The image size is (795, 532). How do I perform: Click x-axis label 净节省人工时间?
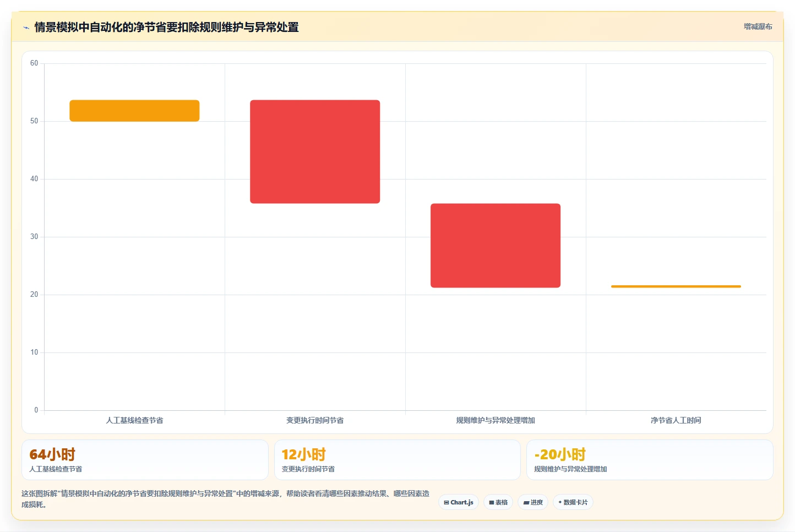[676, 420]
